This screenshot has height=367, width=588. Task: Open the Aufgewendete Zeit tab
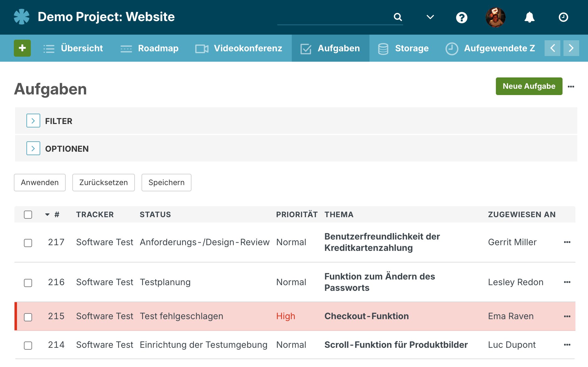(491, 48)
